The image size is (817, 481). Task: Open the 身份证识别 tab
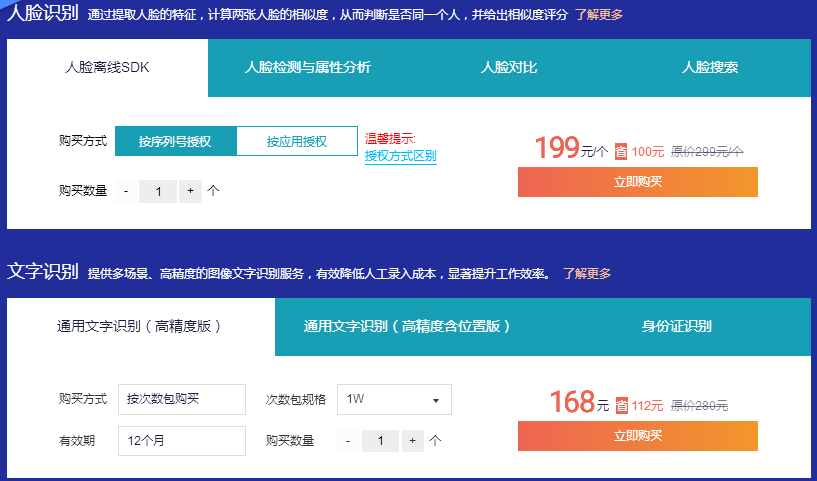(x=676, y=326)
